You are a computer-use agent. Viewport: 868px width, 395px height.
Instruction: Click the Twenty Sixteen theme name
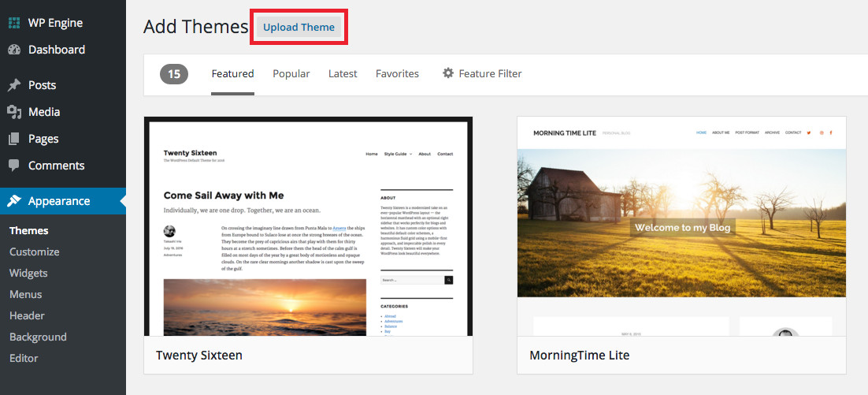coord(198,355)
